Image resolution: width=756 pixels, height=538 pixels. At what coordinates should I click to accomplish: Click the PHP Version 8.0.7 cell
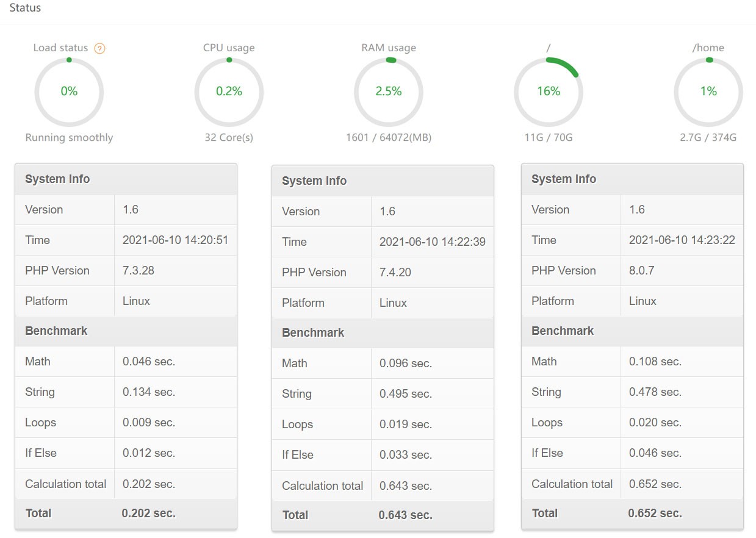(x=637, y=270)
